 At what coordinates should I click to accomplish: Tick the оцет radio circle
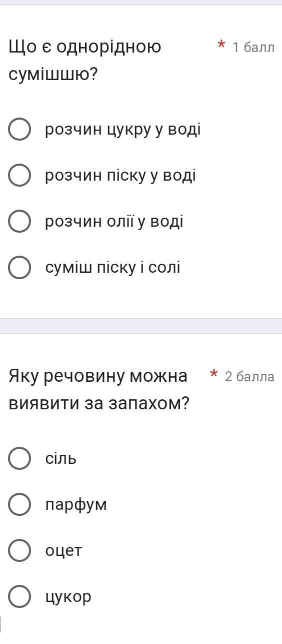tap(19, 551)
